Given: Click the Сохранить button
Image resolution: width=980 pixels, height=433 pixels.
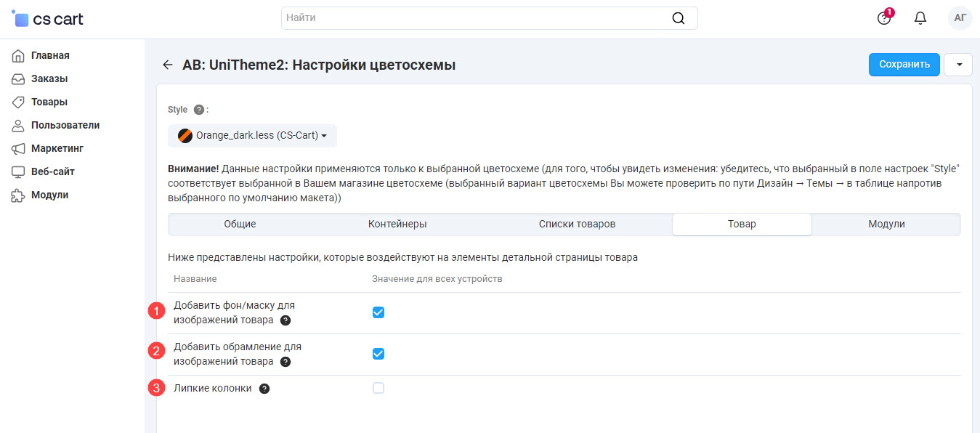Looking at the screenshot, I should (904, 65).
